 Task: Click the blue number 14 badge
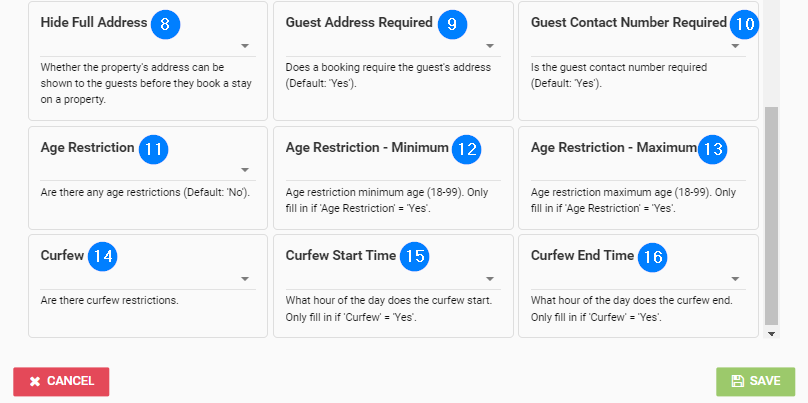click(103, 257)
